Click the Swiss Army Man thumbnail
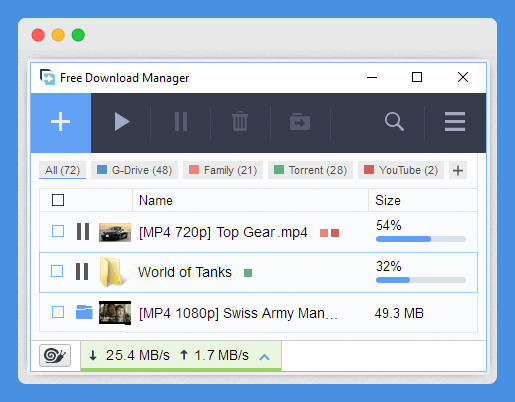Screen dimensions: 515x402 115,313
